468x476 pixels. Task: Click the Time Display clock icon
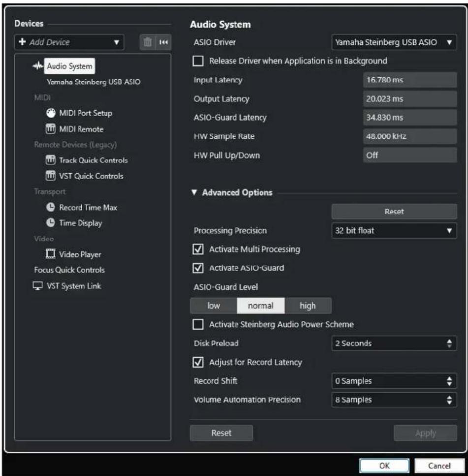[x=51, y=223]
